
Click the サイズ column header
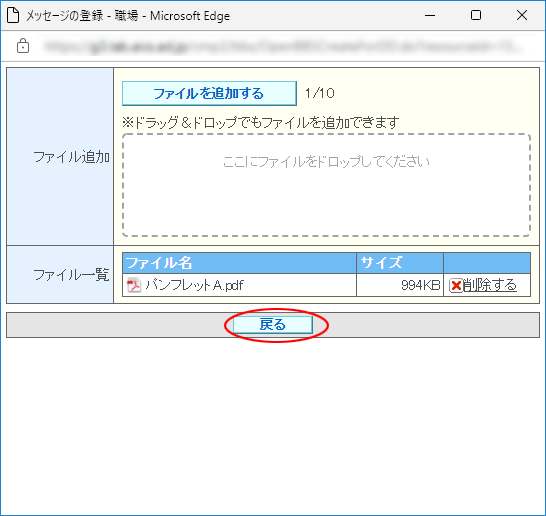400,263
